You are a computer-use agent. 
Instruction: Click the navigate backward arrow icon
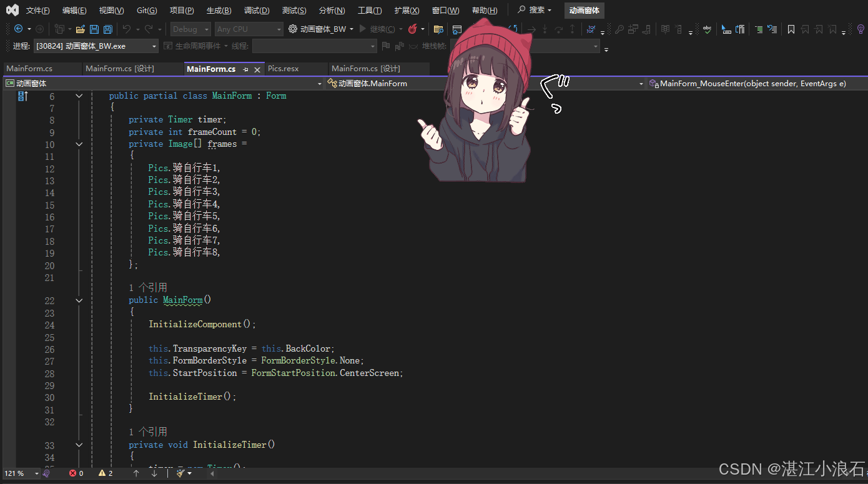[18, 29]
